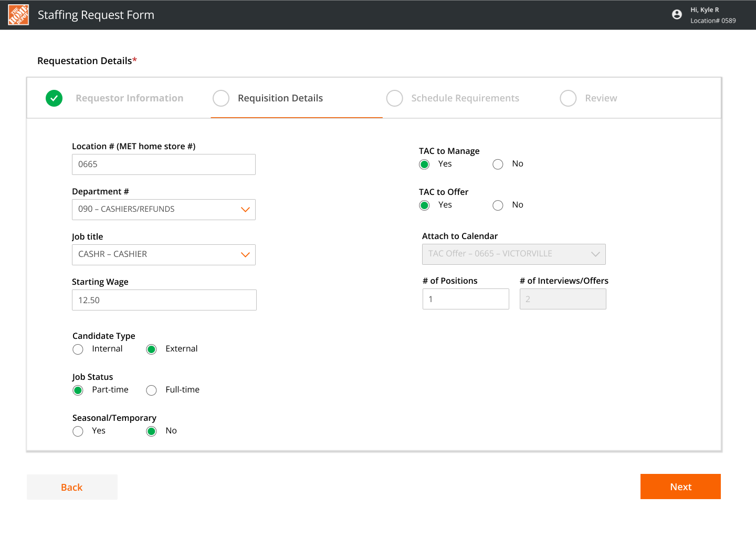756x538 pixels.
Task: Expand the Attach to Calendar dropdown
Action: pos(514,254)
